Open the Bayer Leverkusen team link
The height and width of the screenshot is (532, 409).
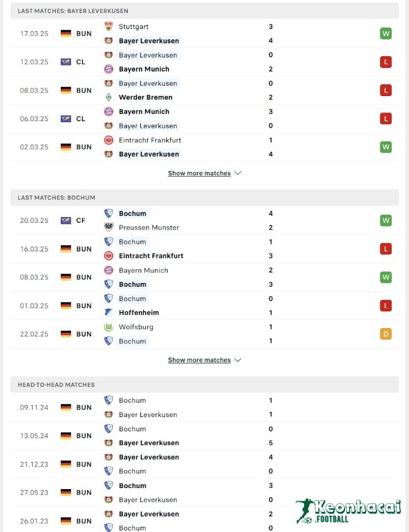point(149,40)
